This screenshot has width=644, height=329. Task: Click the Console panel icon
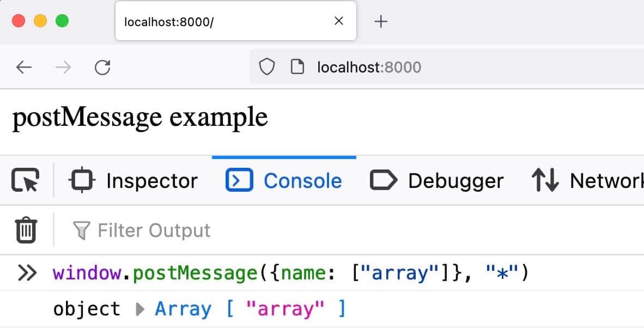click(x=238, y=180)
